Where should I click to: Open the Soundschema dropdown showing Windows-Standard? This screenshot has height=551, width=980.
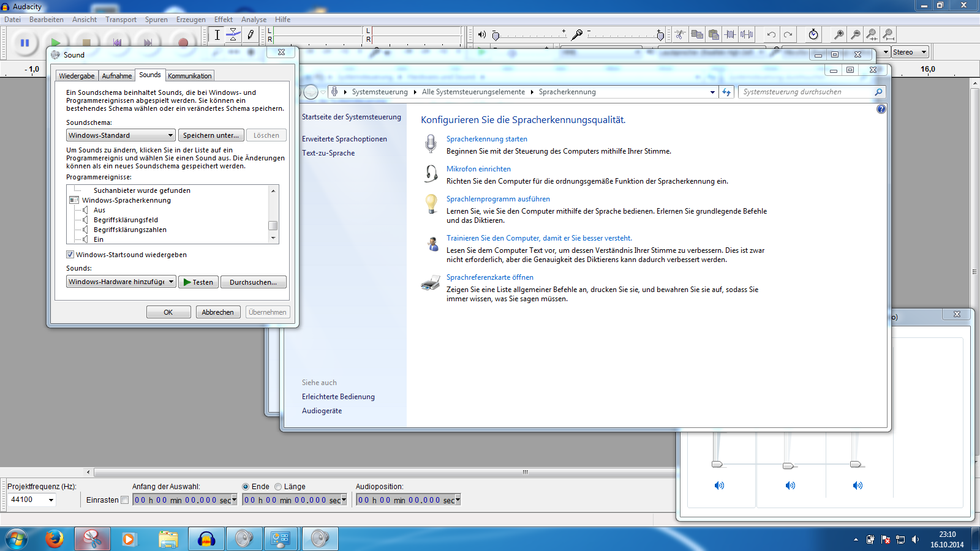[x=121, y=135]
